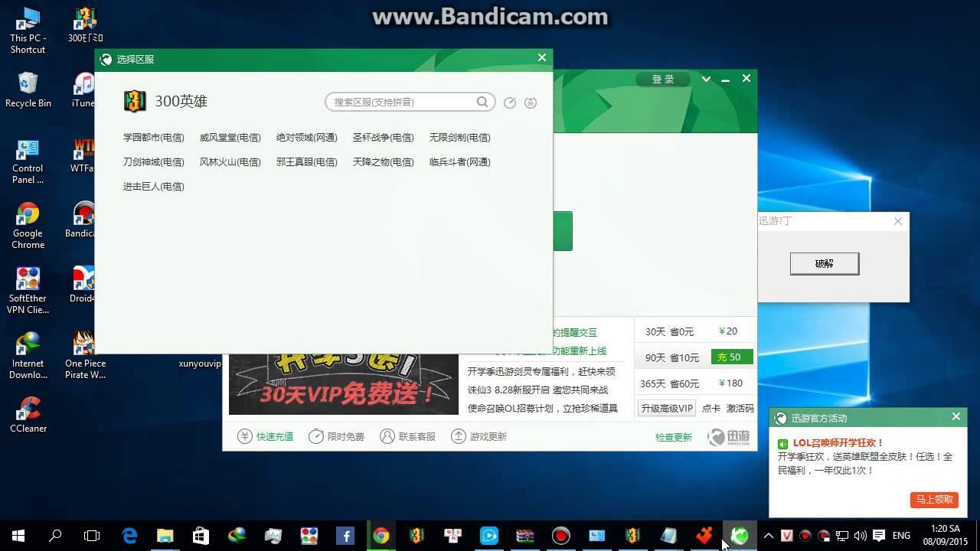Choose the 30天 ￥20 plan row

[695, 331]
